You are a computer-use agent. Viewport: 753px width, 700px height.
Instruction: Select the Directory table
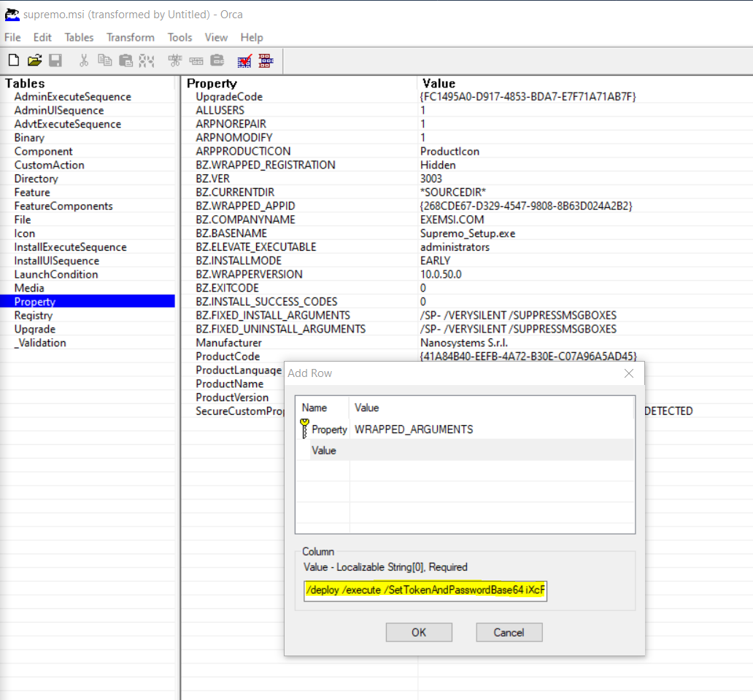(36, 179)
